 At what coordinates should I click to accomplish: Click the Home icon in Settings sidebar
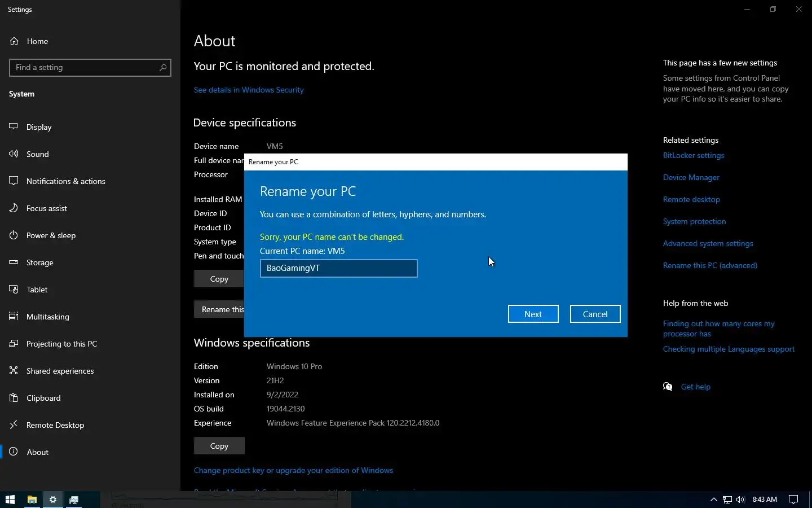(x=14, y=41)
